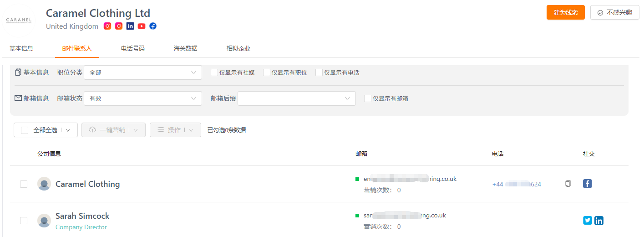The height and width of the screenshot is (237, 644).
Task: Click the +44 phone number link
Action: (x=517, y=184)
